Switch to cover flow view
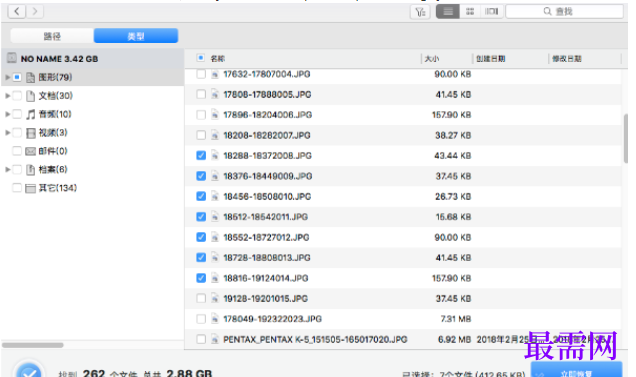The width and height of the screenshot is (636, 377). 492,12
